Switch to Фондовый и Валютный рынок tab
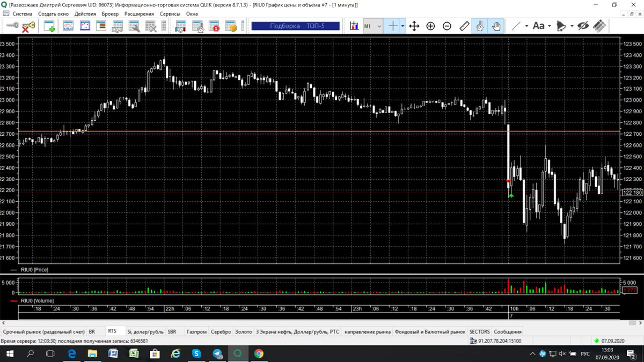644x362 pixels. pyautogui.click(x=430, y=332)
